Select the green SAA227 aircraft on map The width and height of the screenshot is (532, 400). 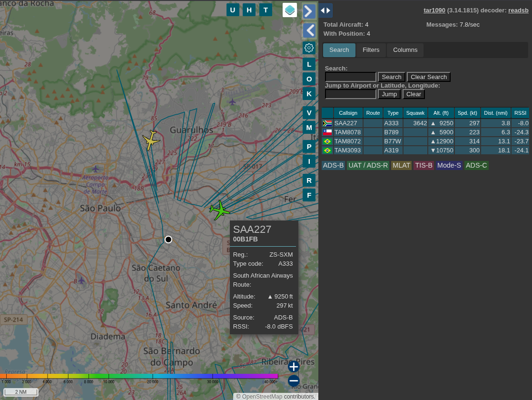[x=219, y=210]
